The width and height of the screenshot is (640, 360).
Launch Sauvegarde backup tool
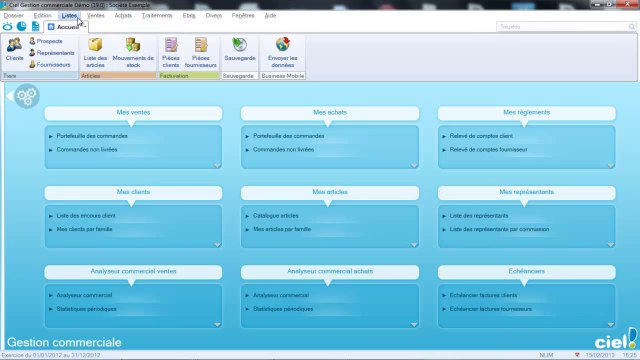pyautogui.click(x=240, y=49)
